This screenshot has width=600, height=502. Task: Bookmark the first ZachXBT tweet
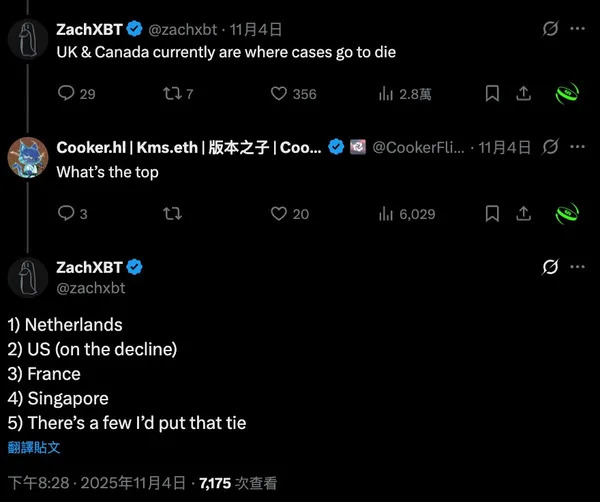(x=492, y=93)
